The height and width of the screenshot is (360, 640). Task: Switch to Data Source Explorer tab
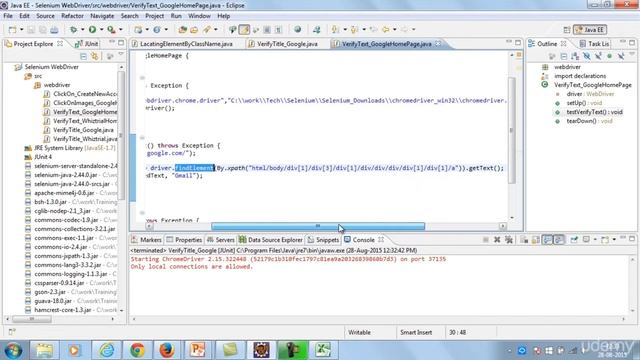tap(271, 240)
